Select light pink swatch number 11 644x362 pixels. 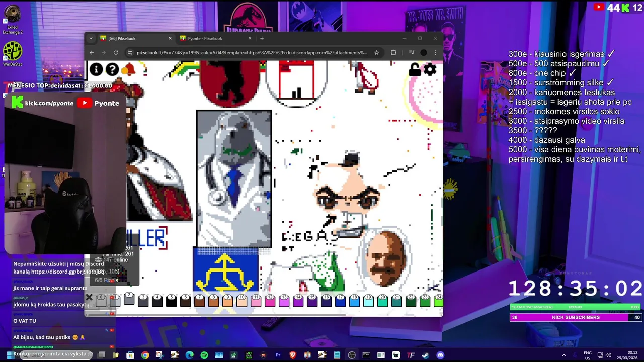[256, 301]
